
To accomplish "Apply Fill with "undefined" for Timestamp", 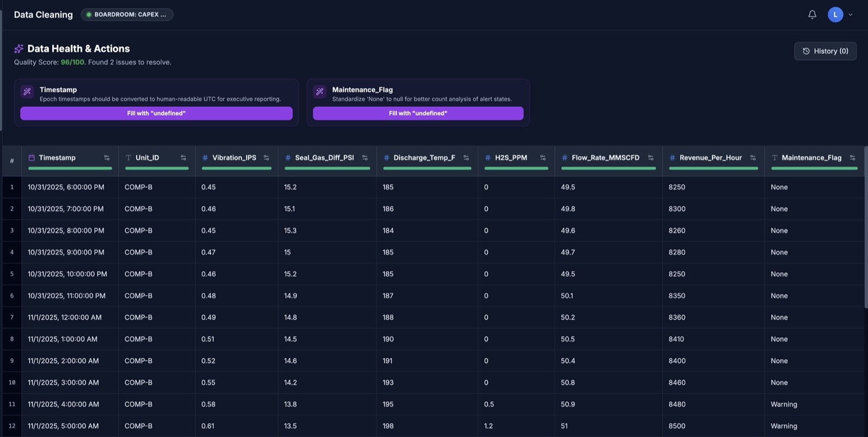I will [x=156, y=113].
